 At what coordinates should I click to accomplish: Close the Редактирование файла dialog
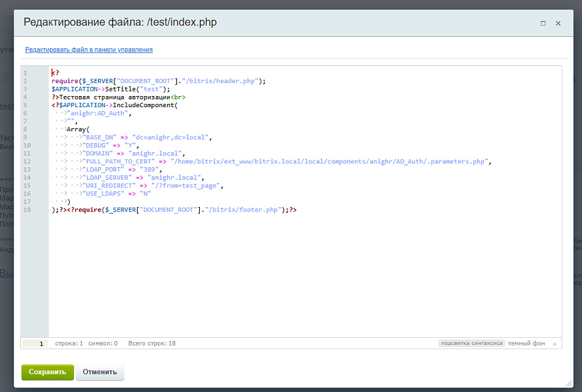[558, 23]
